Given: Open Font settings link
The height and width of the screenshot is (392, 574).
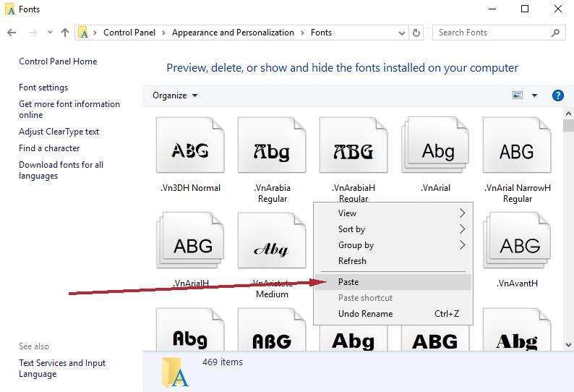Looking at the screenshot, I should point(43,88).
